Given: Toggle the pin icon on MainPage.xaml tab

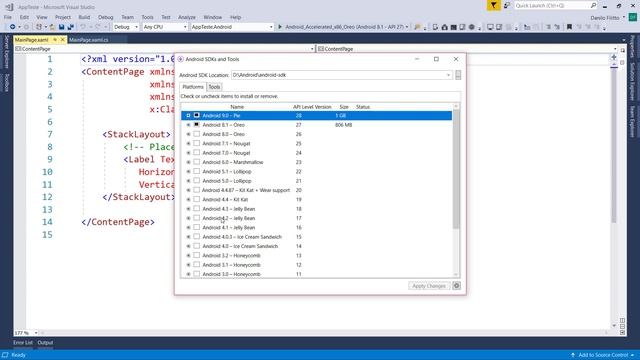Looking at the screenshot, I should coord(55,40).
